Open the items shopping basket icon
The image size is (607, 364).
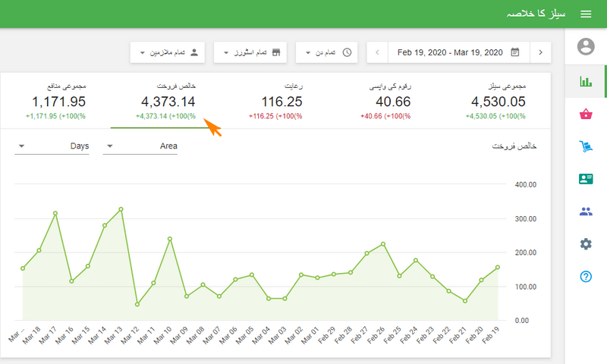point(586,115)
